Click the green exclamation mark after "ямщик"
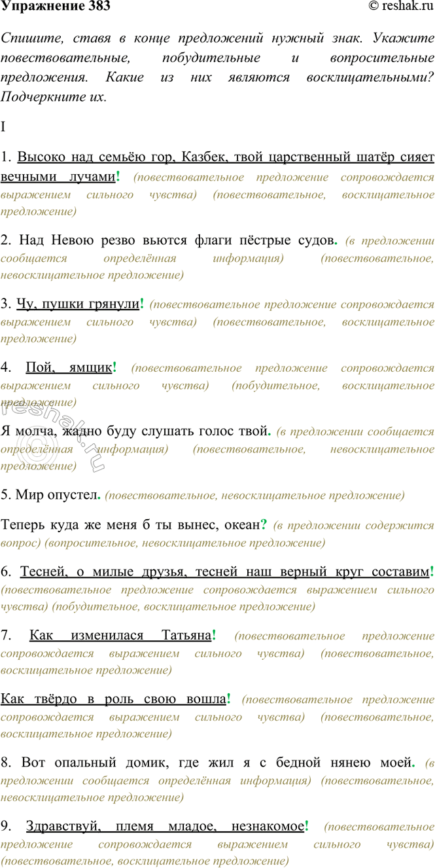The width and height of the screenshot is (435, 868). pyautogui.click(x=115, y=367)
